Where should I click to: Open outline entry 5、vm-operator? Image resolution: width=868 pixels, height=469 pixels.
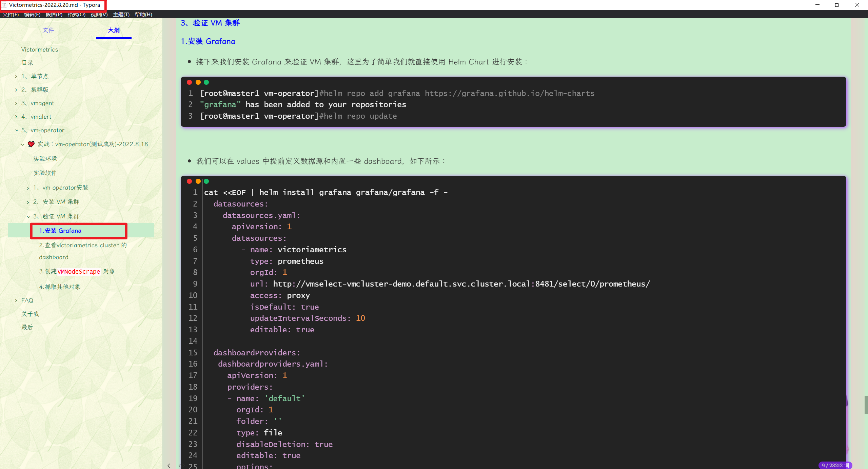[x=43, y=130]
